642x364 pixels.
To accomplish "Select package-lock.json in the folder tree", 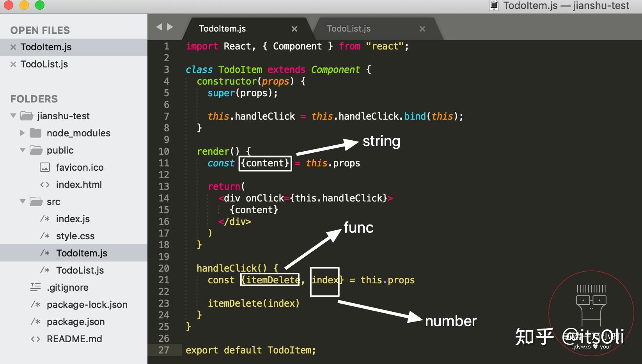I will [x=86, y=304].
